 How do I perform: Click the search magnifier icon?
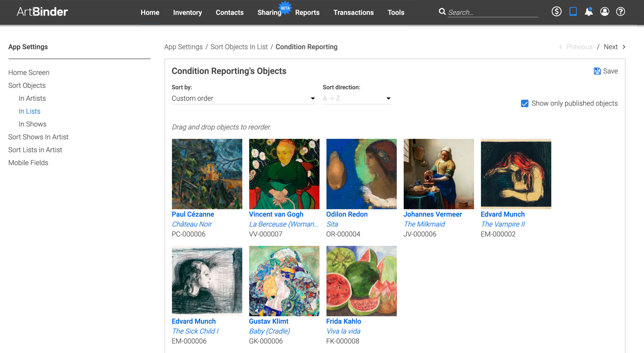(442, 11)
